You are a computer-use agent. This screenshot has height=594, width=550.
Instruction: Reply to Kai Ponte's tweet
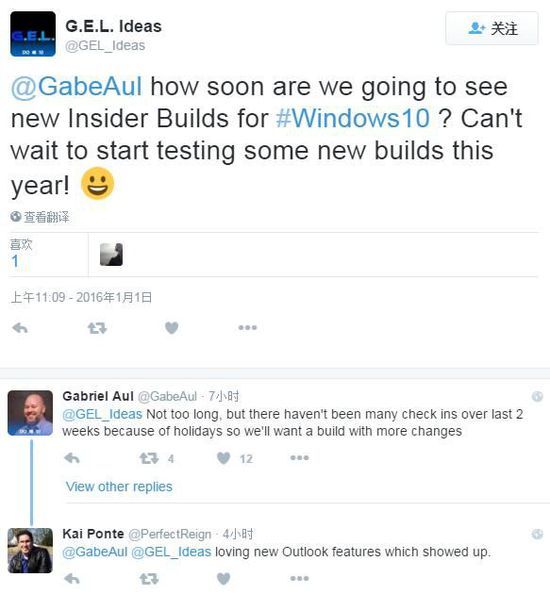tap(72, 579)
